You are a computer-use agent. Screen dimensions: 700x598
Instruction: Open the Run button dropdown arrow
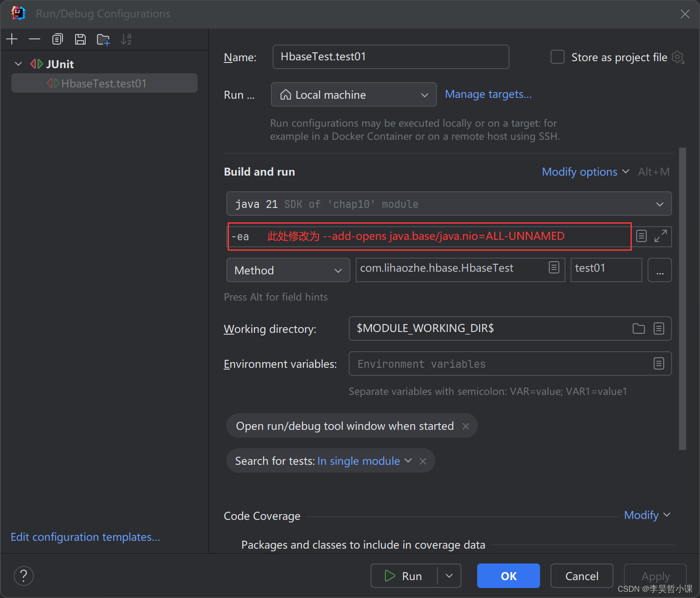(449, 576)
